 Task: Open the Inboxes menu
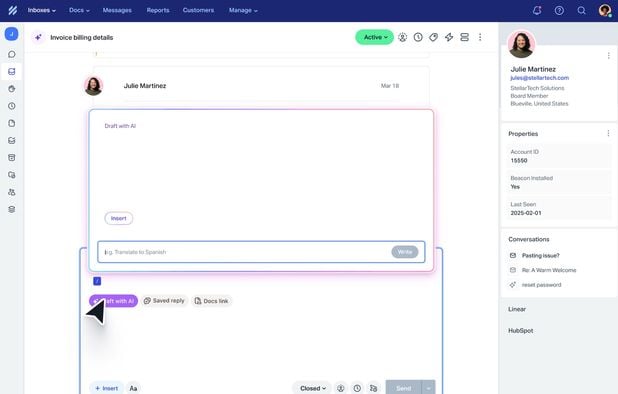41,10
